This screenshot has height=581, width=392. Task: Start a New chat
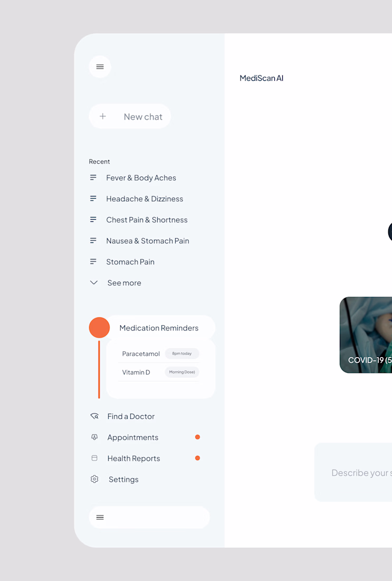(130, 116)
